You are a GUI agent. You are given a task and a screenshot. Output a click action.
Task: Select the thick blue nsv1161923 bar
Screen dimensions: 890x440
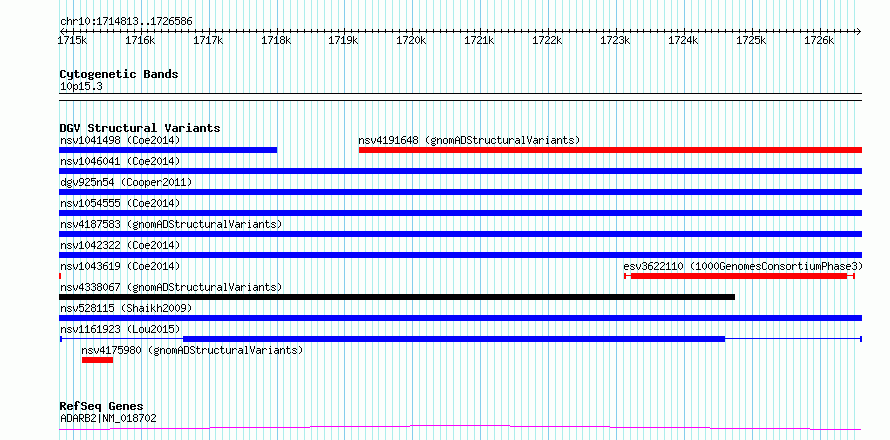[454, 339]
